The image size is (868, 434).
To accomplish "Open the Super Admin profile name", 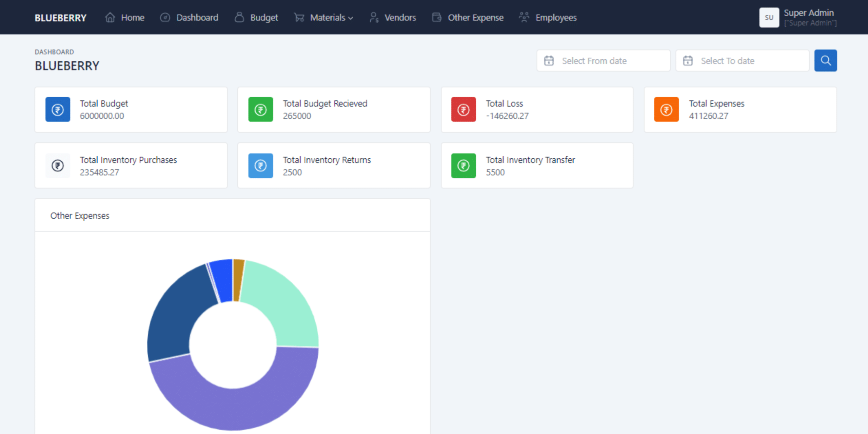I will coord(809,13).
